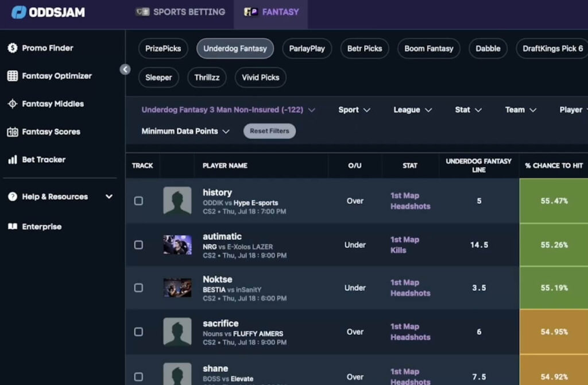Open Fantasy Middles from the sidebar

53,103
